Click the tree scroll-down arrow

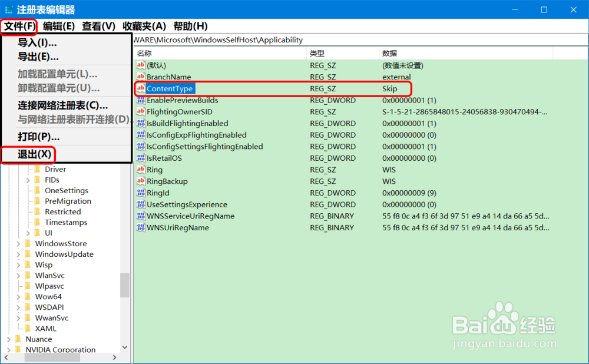[125, 348]
